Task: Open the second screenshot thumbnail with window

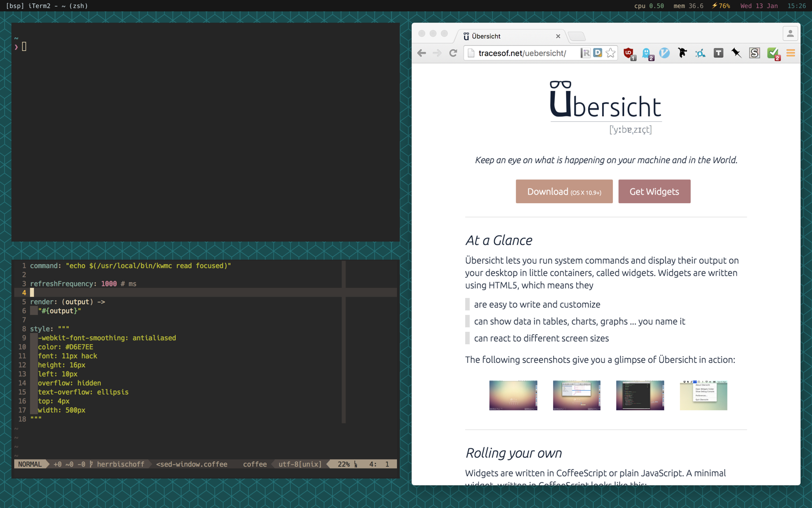Action: [x=577, y=395]
